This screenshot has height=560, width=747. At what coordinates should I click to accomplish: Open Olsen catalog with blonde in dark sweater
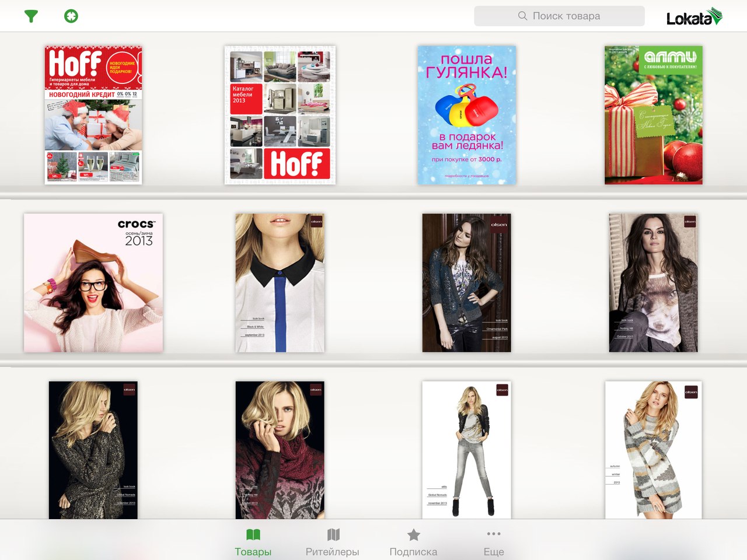(x=93, y=450)
